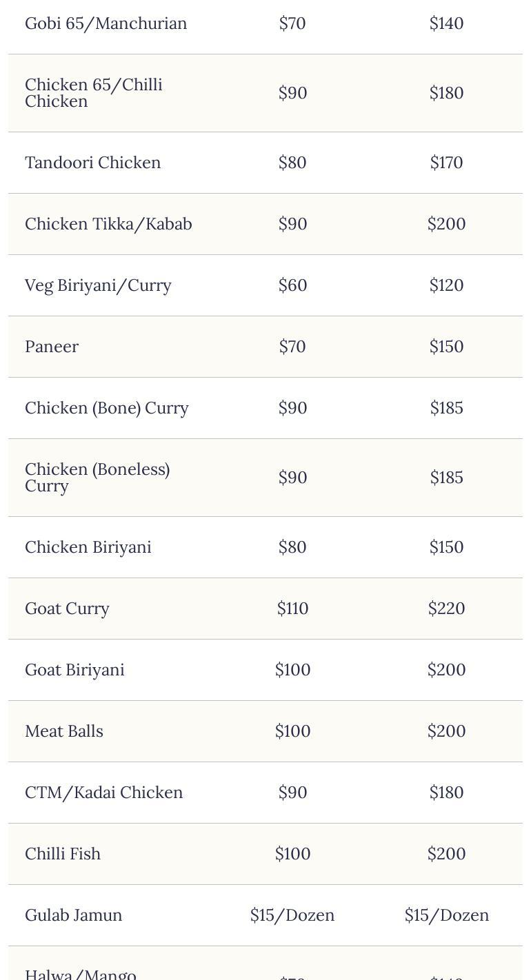The image size is (531, 980).
Task: Click the $90 price for CTM/Kadai Chicken
Action: point(292,793)
